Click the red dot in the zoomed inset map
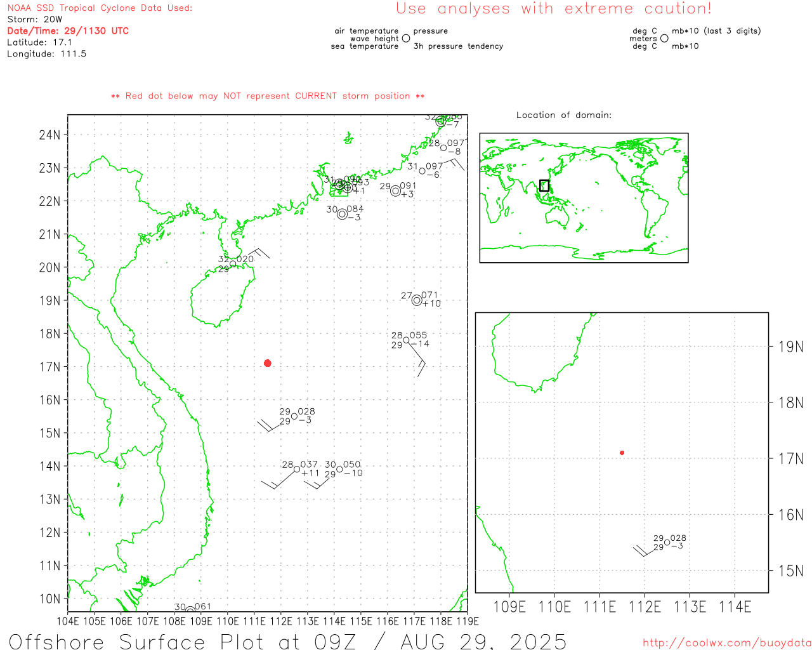This screenshot has height=650, width=812. [622, 453]
